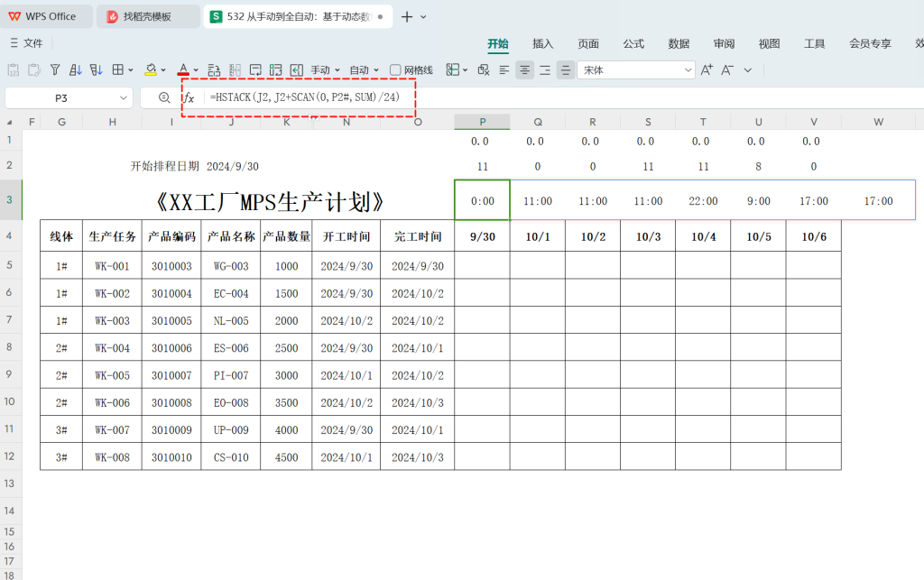924x580 pixels.
Task: Click the 《XX工厂MPS生产计划》 title cell
Action: point(269,202)
